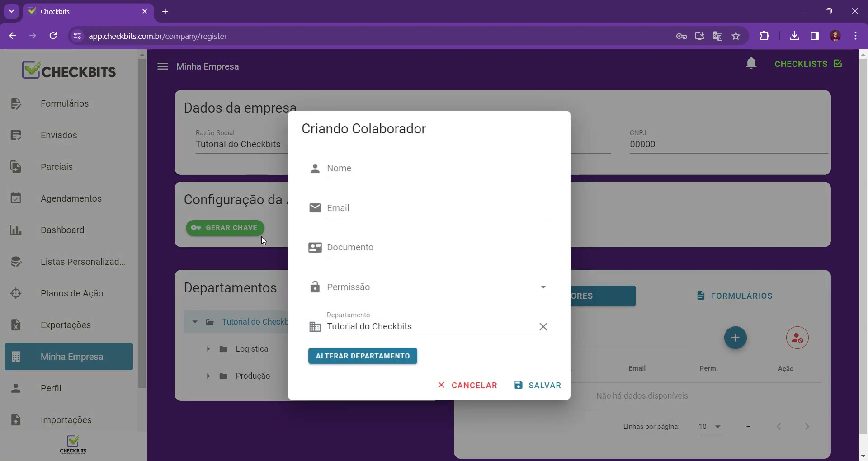868x461 pixels.
Task: Open tab search dropdown arrow
Action: (x=11, y=11)
